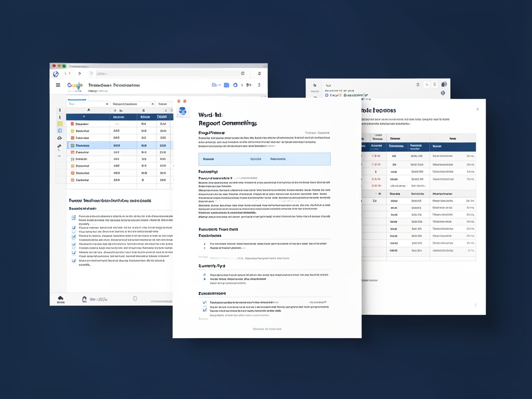The image size is (532, 399).
Task: Click the headset icon in the left window's bottom bar
Action: (x=85, y=299)
